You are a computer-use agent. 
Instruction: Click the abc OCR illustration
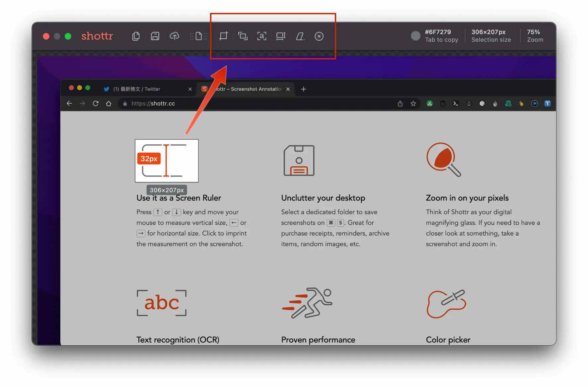[x=162, y=303]
